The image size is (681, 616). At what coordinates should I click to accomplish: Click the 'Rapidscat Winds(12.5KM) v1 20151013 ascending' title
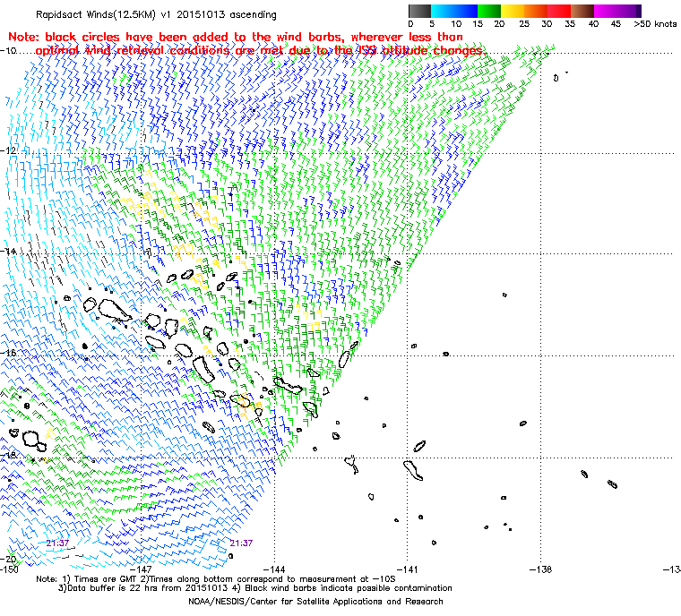click(156, 14)
